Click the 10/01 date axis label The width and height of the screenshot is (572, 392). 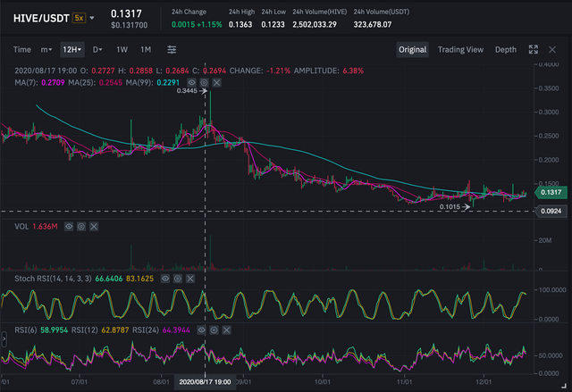tap(323, 382)
